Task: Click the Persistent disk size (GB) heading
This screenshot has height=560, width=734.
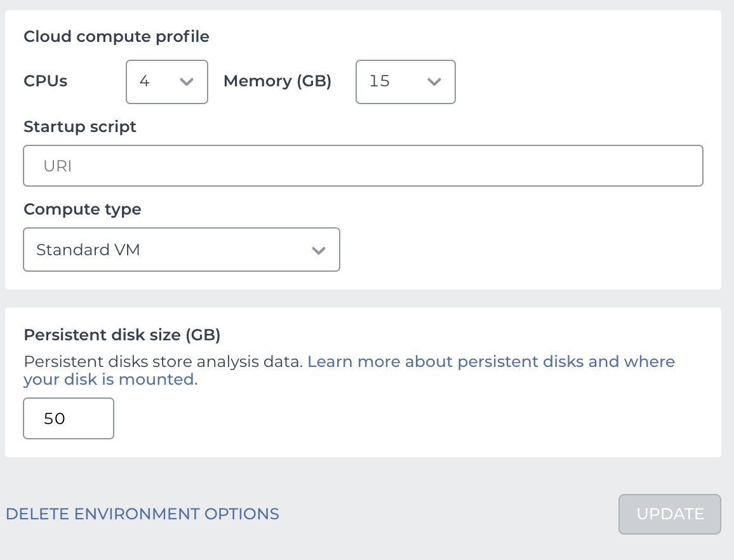Action: point(122,335)
